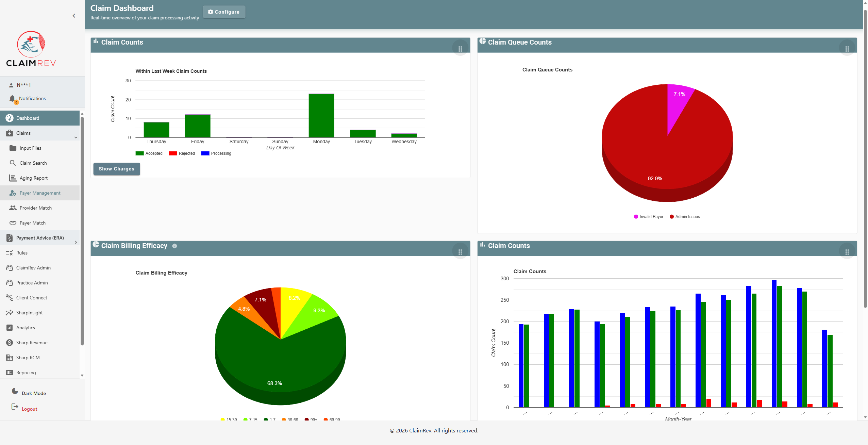Open Provider Match from the sidebar
Screen dimensions: 868x445
pyautogui.click(x=40, y=208)
